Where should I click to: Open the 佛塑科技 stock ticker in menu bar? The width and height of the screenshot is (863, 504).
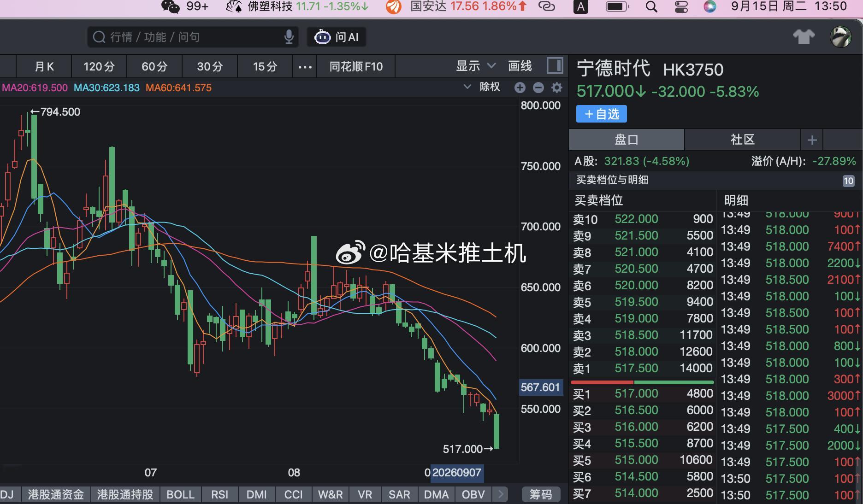coord(297,6)
